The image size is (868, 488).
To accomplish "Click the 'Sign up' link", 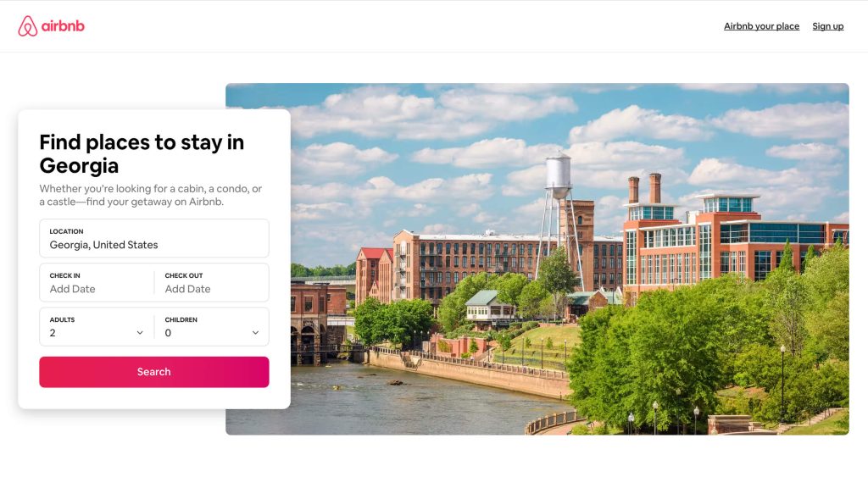I will click(x=827, y=26).
